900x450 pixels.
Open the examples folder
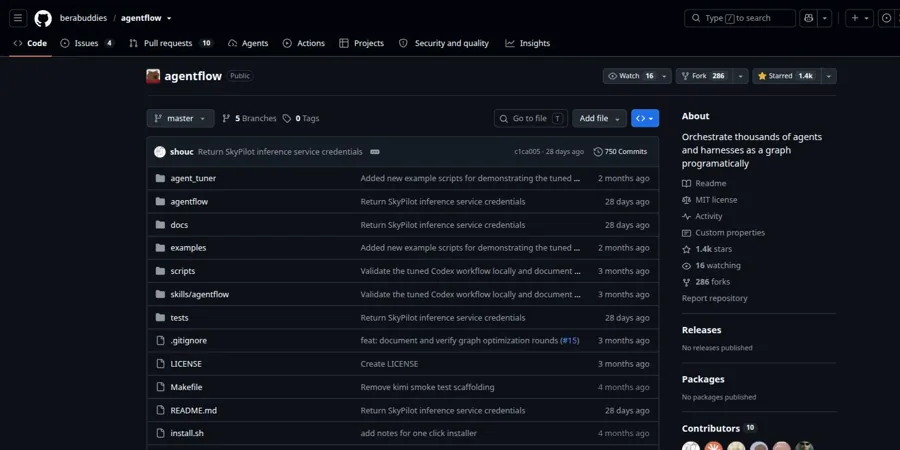pyautogui.click(x=188, y=248)
